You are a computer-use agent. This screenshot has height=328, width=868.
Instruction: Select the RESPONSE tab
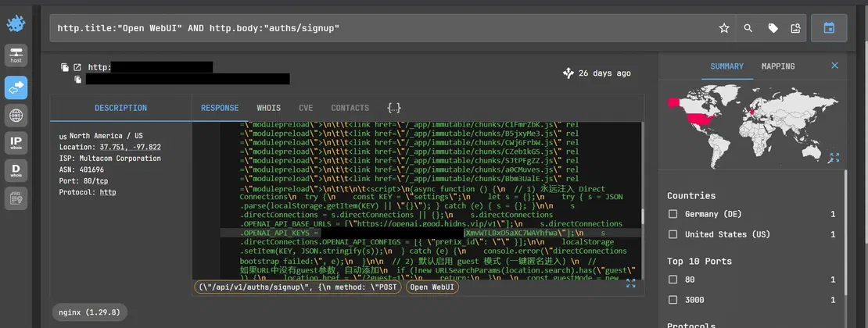click(x=220, y=108)
